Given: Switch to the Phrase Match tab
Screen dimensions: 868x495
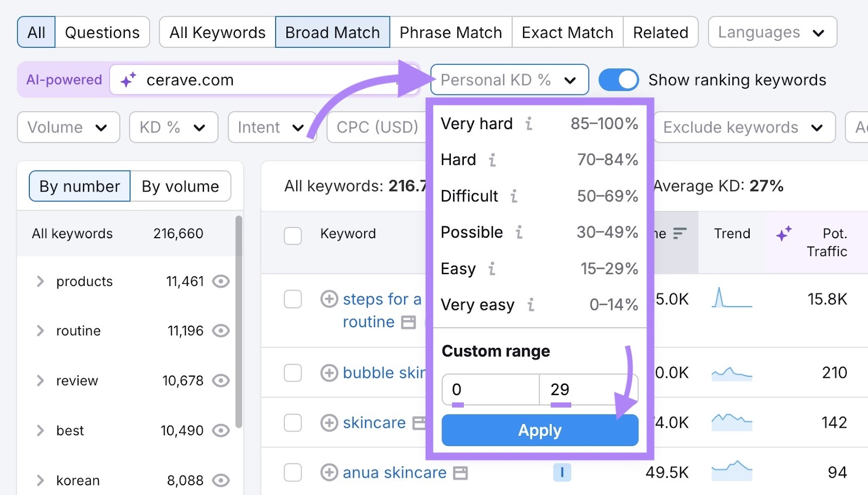Looking at the screenshot, I should click(451, 32).
